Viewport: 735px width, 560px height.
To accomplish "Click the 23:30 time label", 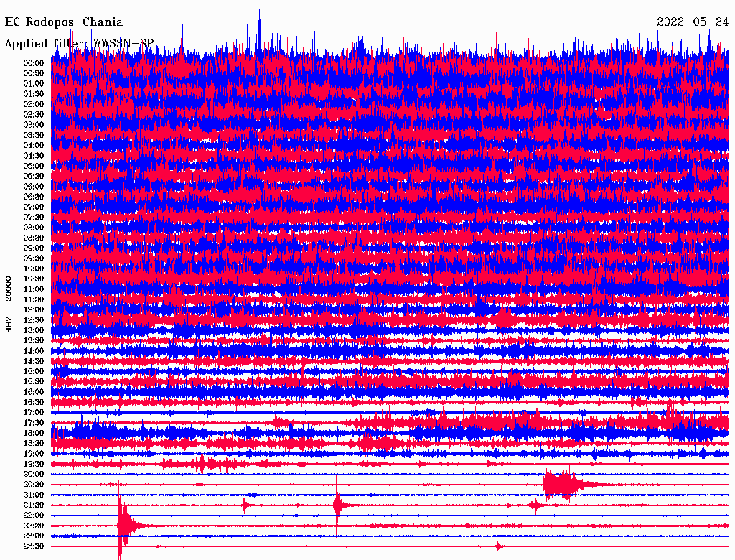I will [34, 546].
